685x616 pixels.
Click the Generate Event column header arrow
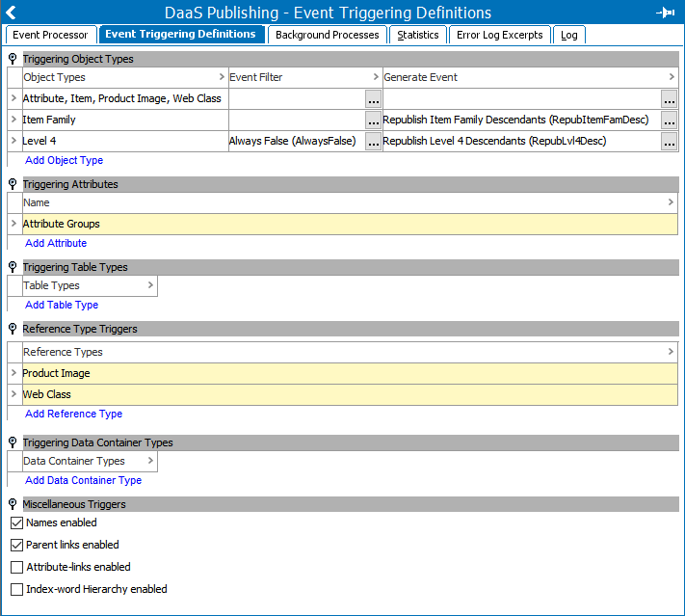672,77
